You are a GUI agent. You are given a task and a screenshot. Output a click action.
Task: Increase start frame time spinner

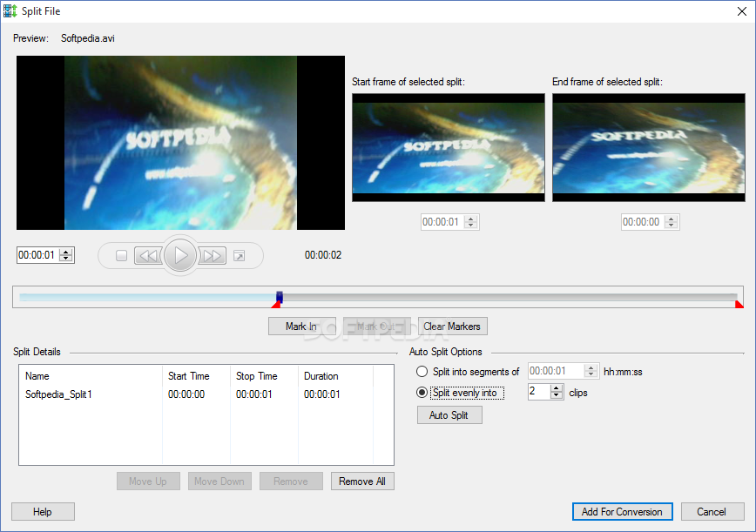(x=471, y=219)
